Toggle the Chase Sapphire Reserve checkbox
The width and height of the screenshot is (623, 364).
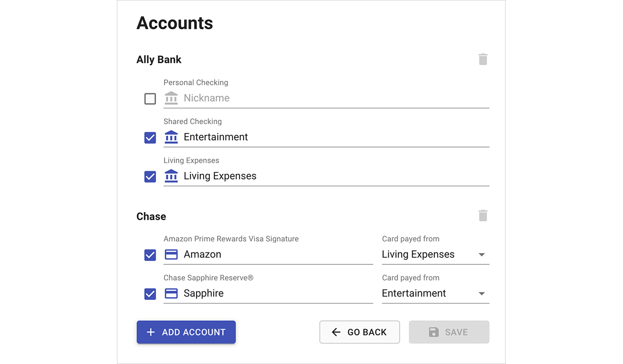[150, 294]
